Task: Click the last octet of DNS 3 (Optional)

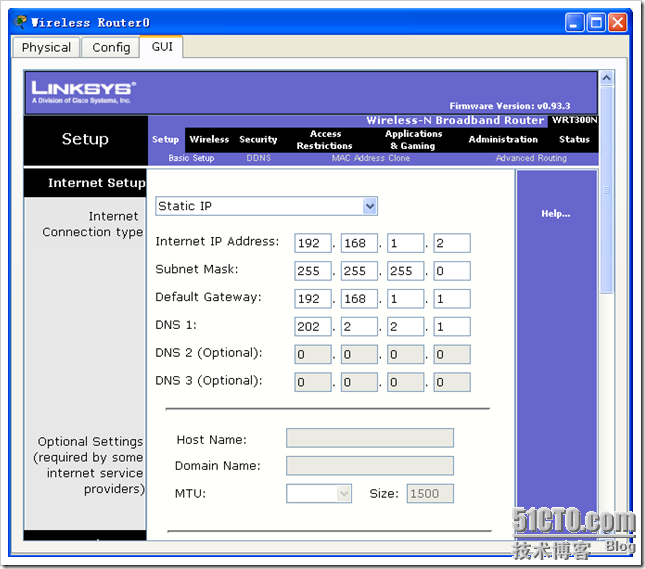Action: [x=452, y=382]
